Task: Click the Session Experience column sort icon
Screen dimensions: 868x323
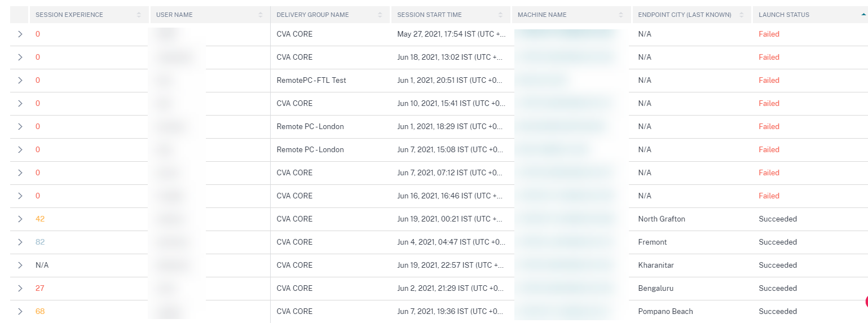Action: pos(139,15)
